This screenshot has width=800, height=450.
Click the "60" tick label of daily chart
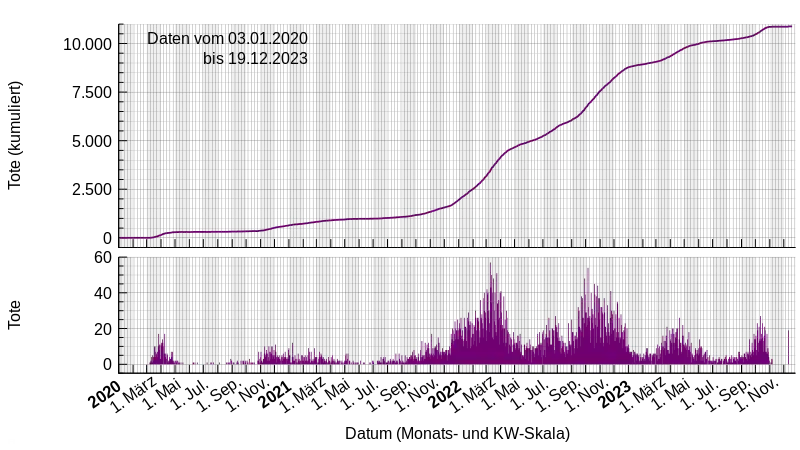click(103, 258)
